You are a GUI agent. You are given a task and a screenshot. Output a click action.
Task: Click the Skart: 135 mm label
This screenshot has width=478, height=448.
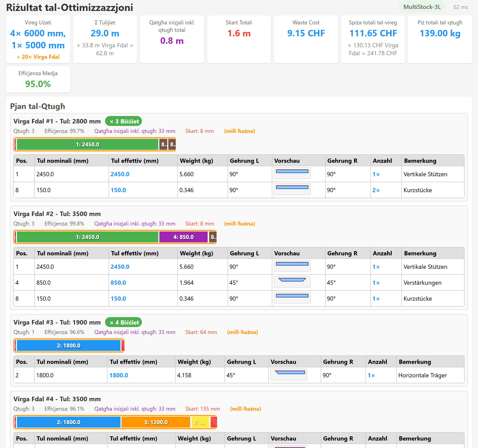202,409
